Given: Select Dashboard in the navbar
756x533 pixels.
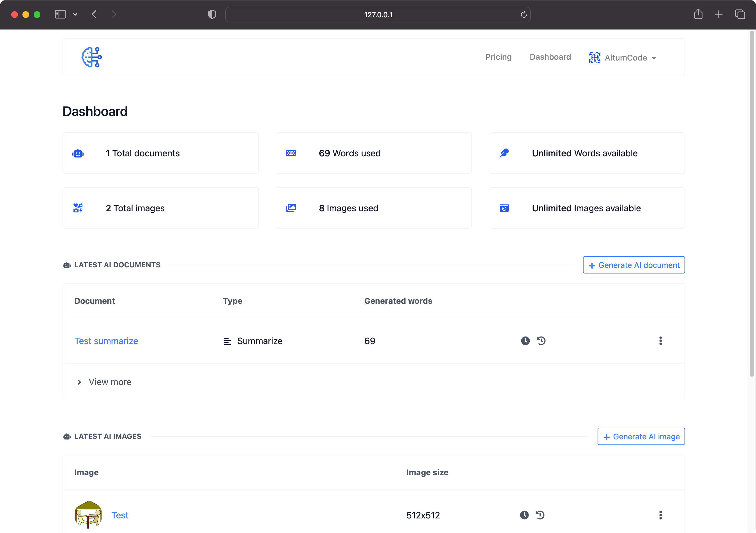Looking at the screenshot, I should (550, 57).
